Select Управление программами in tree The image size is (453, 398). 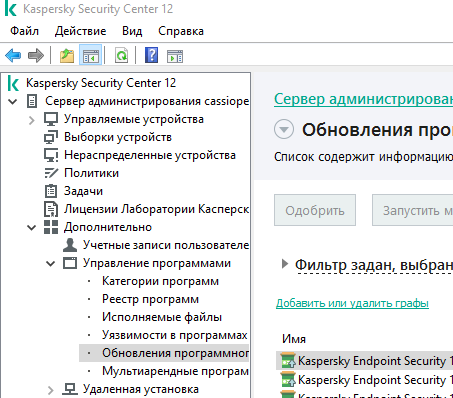point(157,263)
